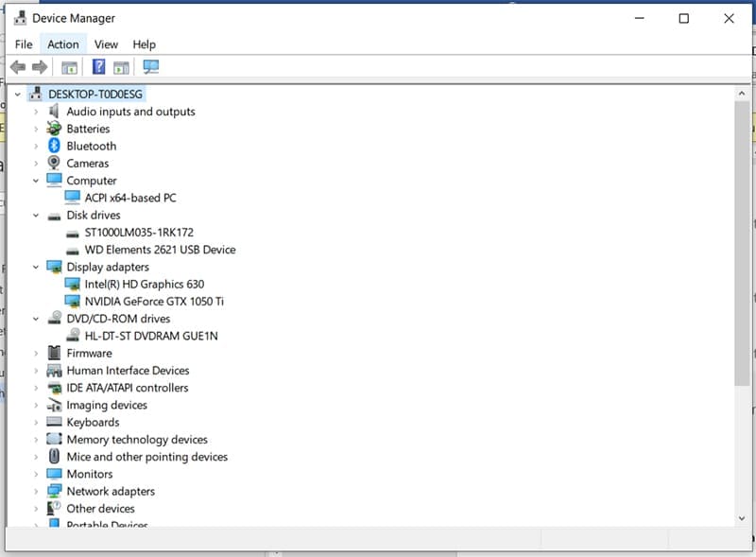Viewport: 756px width, 557px height.
Task: Open the Action menu
Action: pyautogui.click(x=63, y=44)
